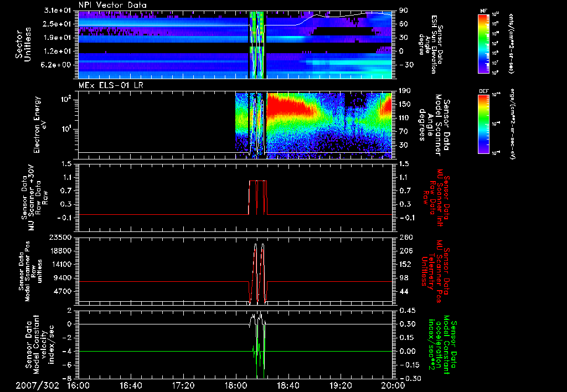The image size is (567, 392).
Task: Click the '1.2e+01' sector tick value
Action: tap(57, 51)
